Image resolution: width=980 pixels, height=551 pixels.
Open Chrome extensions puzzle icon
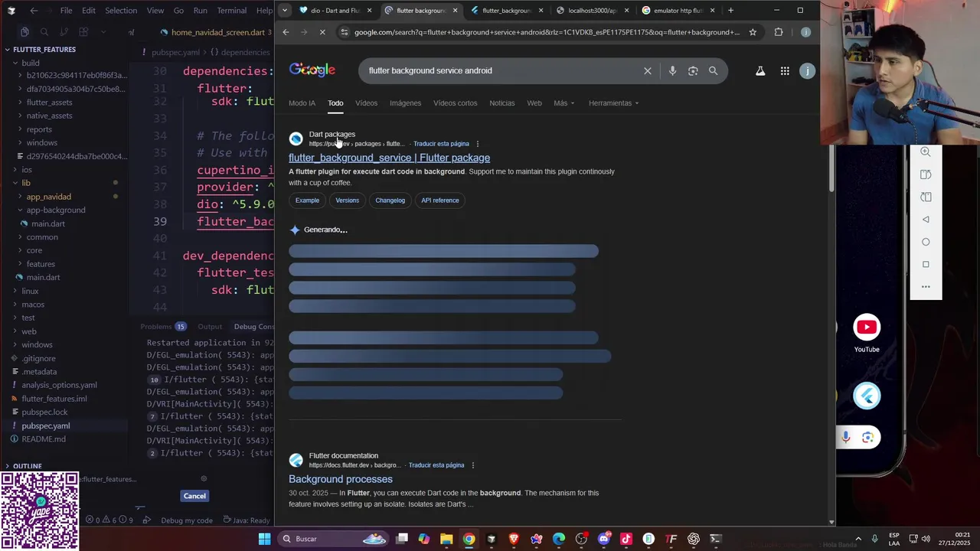click(x=779, y=32)
